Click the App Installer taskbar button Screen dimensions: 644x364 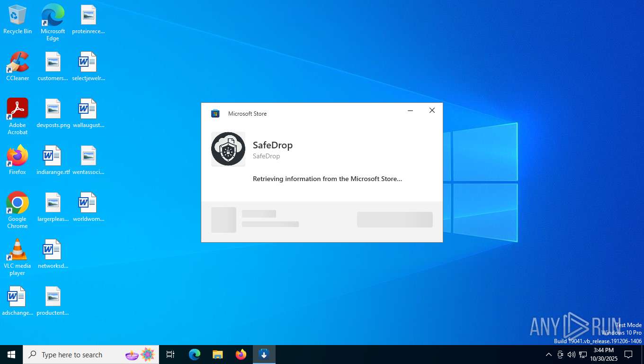click(x=264, y=355)
